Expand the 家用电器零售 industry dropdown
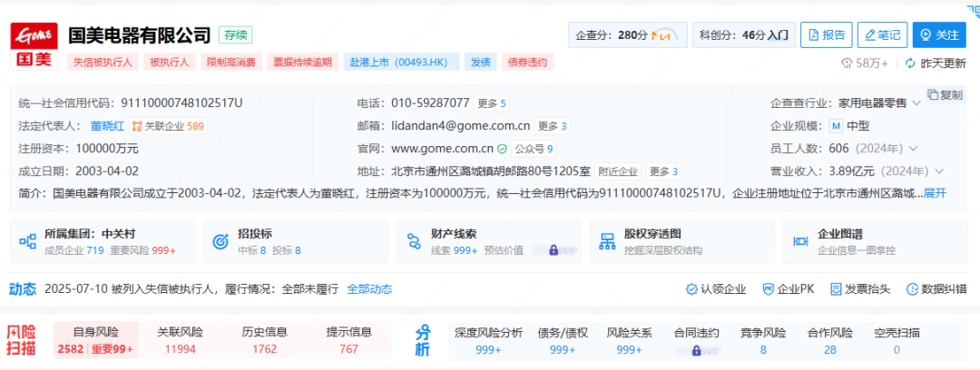The image size is (980, 370). (x=916, y=103)
